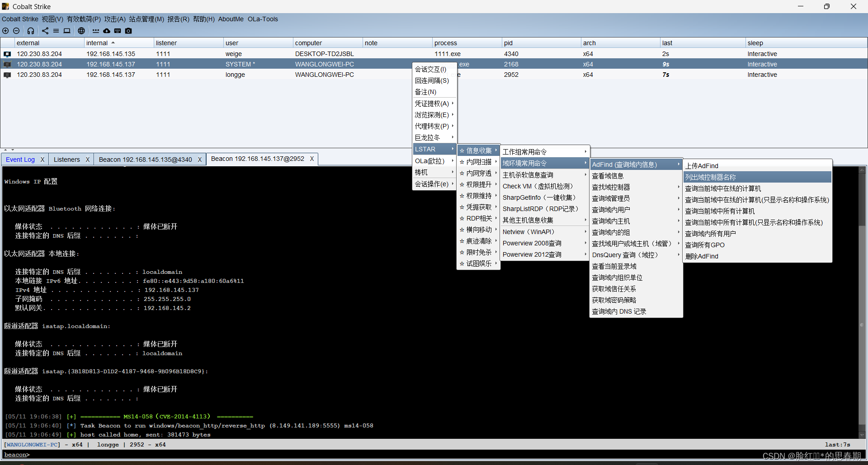Close the Listeners tab
This screenshot has height=465, width=868.
(x=88, y=160)
